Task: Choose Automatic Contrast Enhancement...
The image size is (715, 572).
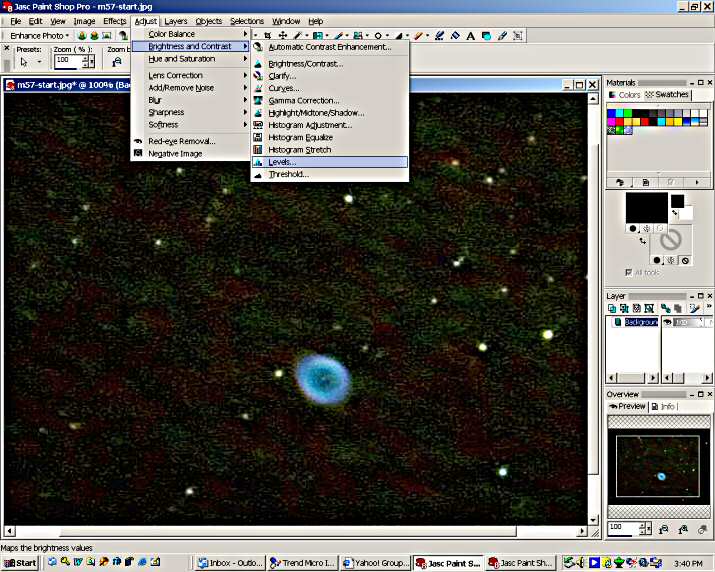Action: (330, 47)
